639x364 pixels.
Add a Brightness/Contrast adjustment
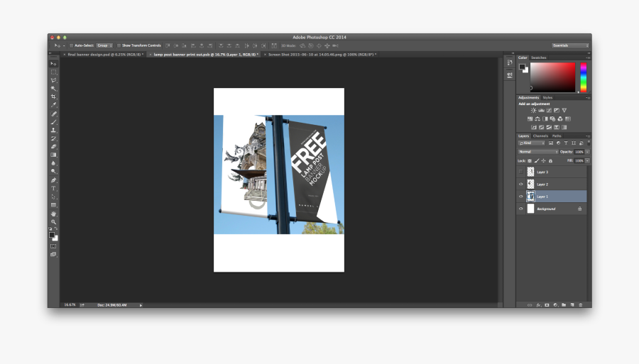point(533,111)
